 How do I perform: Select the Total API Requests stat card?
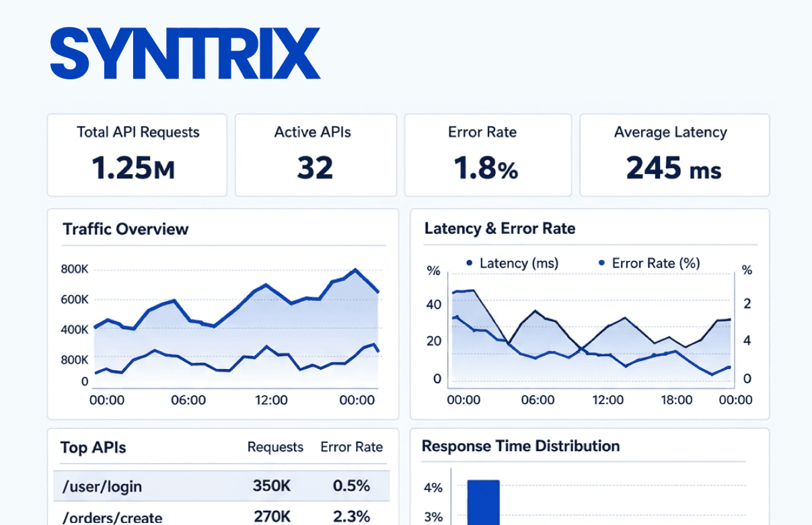pyautogui.click(x=137, y=155)
